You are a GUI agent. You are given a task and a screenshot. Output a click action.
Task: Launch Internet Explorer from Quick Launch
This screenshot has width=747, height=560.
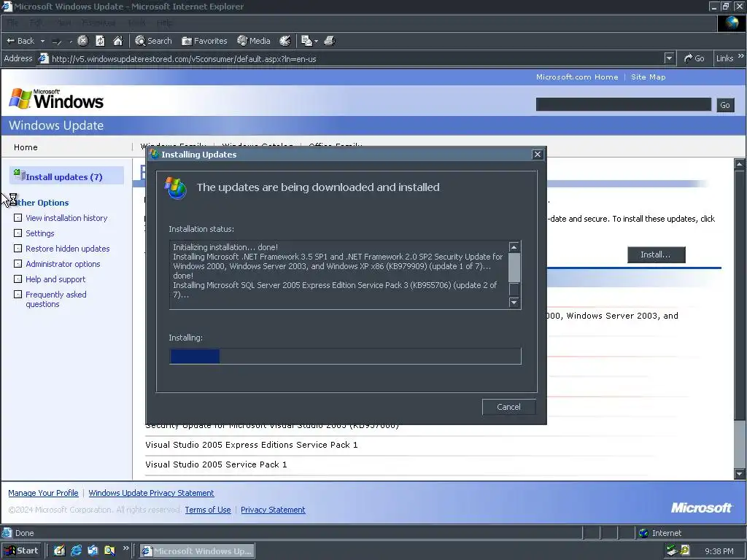pos(76,551)
